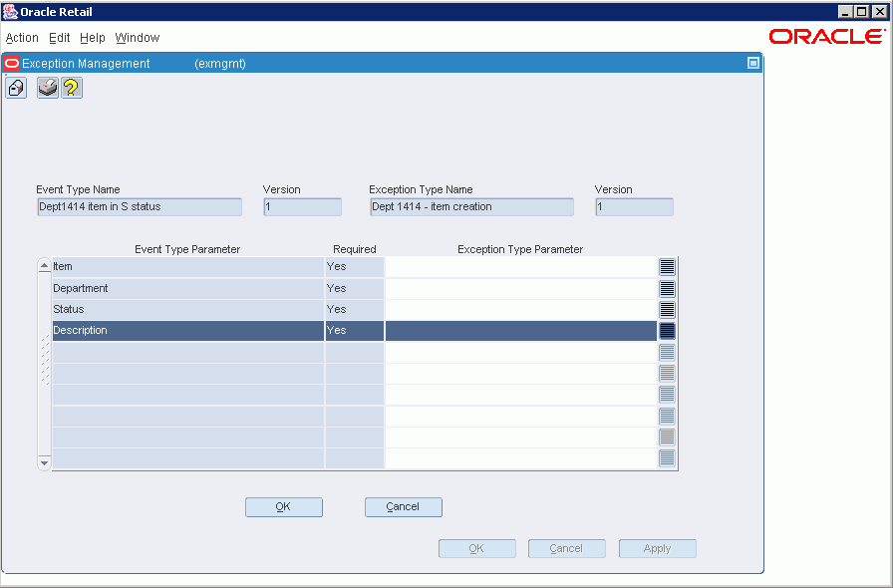Open the Window menu
The image size is (893, 588).
[138, 38]
